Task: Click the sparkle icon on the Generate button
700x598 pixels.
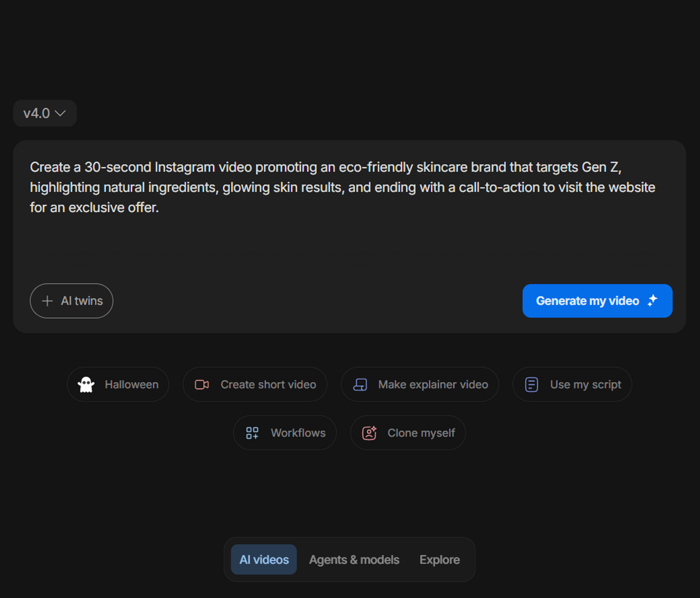Action: coord(652,300)
